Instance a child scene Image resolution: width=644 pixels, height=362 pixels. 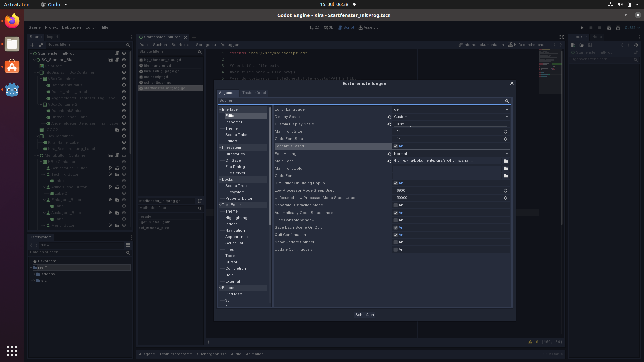coord(41,45)
